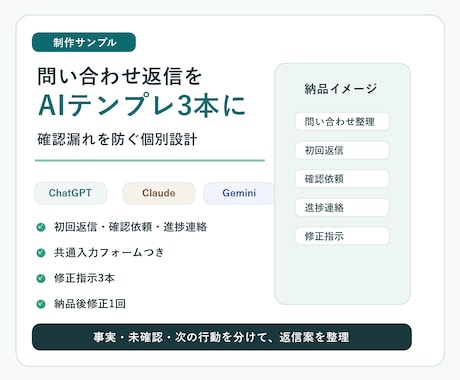Click the 納品イメージ panel title
Viewport: 460px width, 380px height.
(x=341, y=89)
